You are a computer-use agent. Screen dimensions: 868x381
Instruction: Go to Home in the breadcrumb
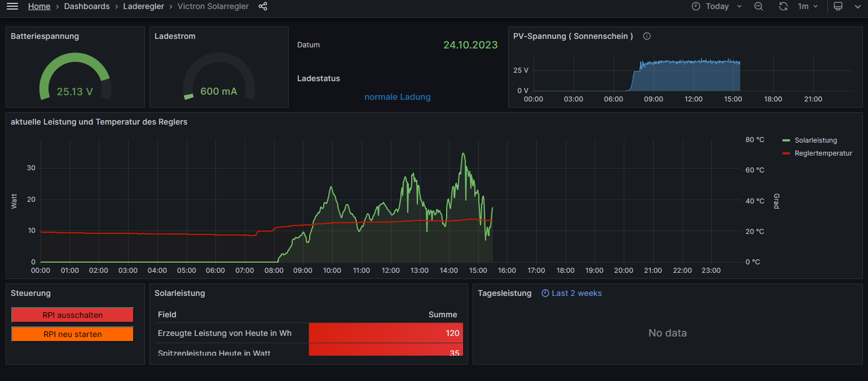39,6
